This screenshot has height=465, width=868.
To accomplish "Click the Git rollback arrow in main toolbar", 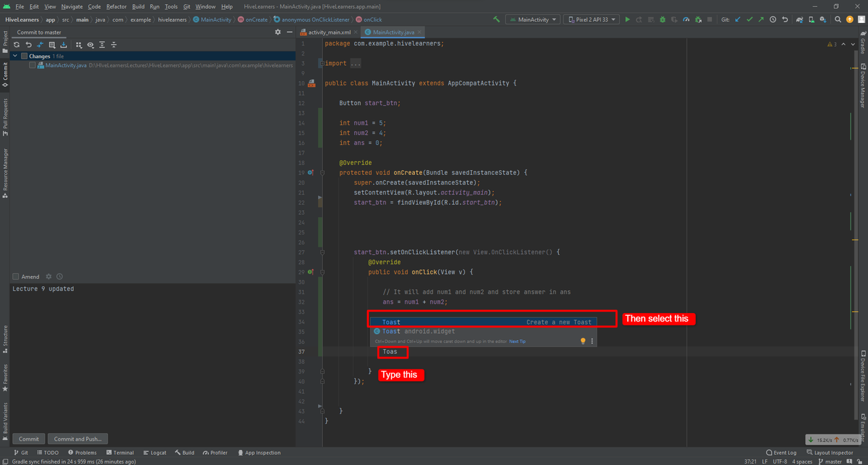I will coord(785,20).
